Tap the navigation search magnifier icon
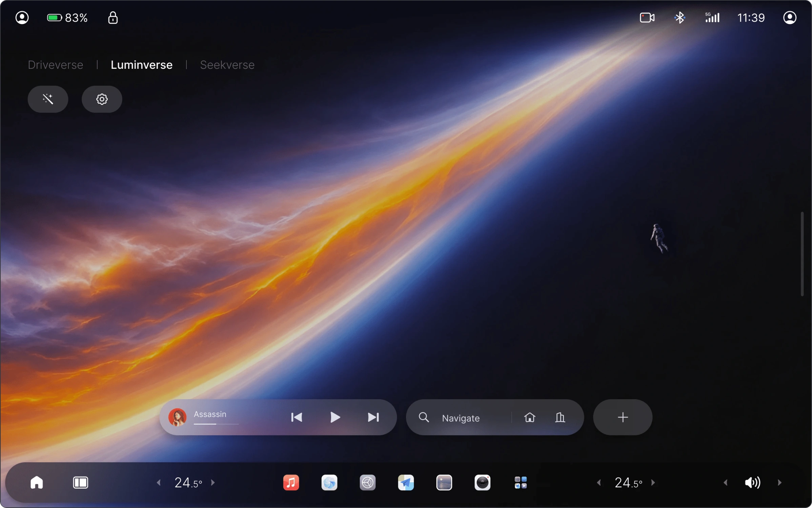This screenshot has width=812, height=508. (x=424, y=417)
